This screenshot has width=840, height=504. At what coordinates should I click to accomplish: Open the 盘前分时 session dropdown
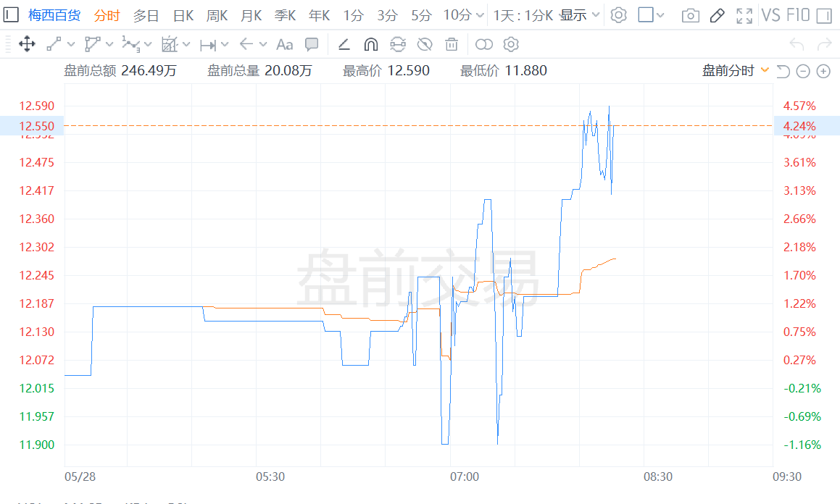pos(736,70)
